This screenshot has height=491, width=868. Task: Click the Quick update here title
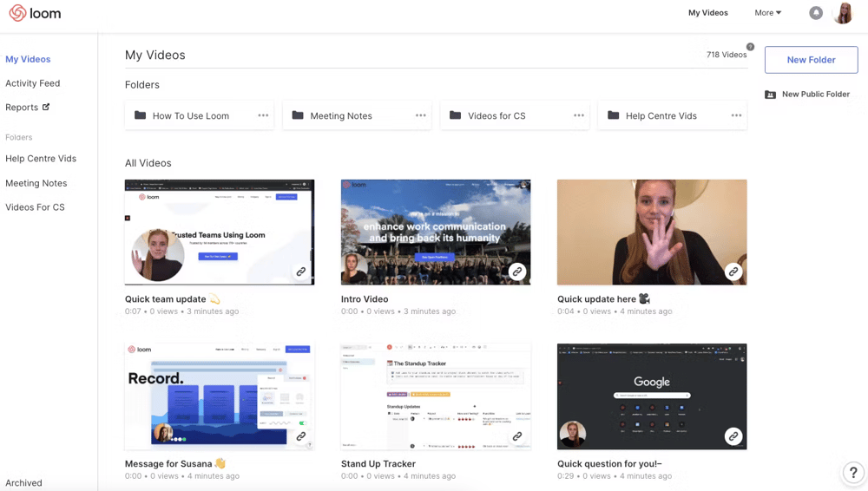603,299
